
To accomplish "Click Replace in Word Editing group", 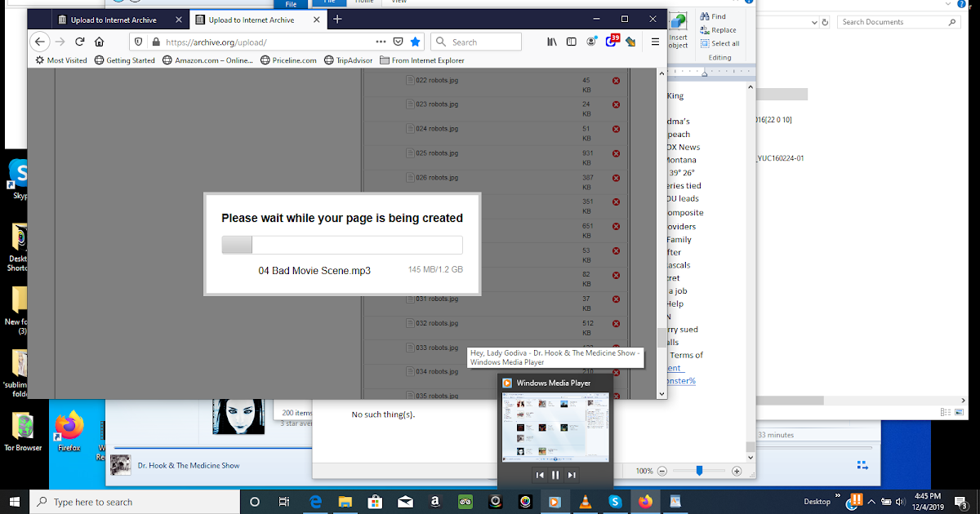I will (717, 30).
